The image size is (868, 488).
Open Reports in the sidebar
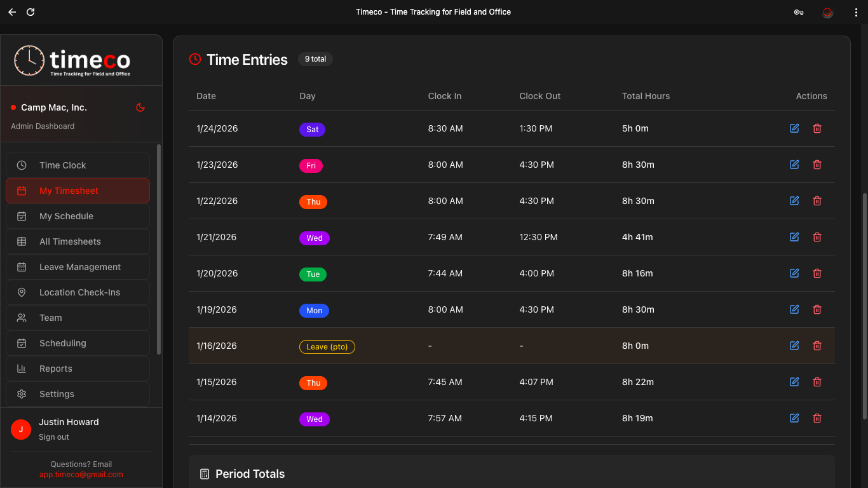pyautogui.click(x=78, y=369)
